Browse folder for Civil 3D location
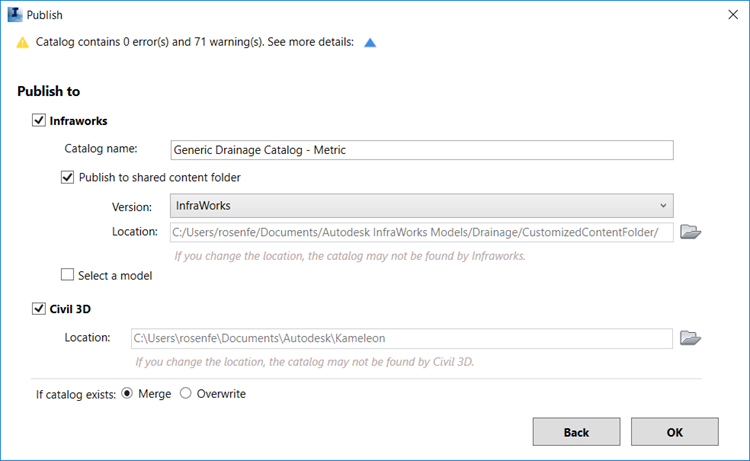 690,338
